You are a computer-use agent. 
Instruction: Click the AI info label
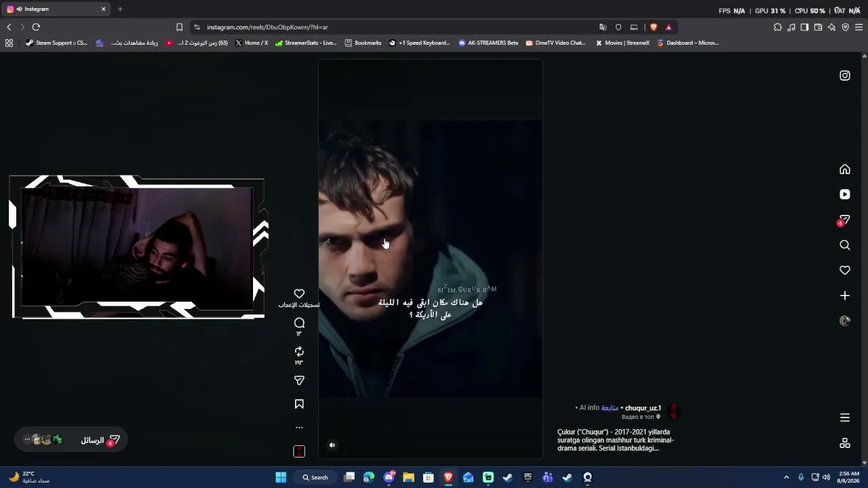coord(589,408)
